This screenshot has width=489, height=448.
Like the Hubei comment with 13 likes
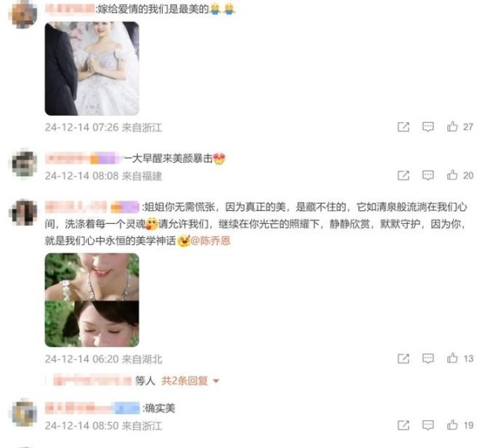point(452,358)
